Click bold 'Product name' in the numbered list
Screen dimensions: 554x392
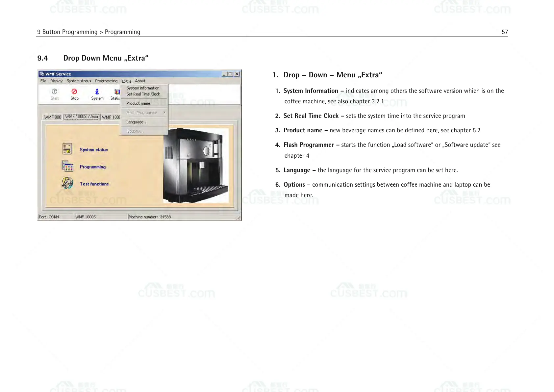(303, 130)
